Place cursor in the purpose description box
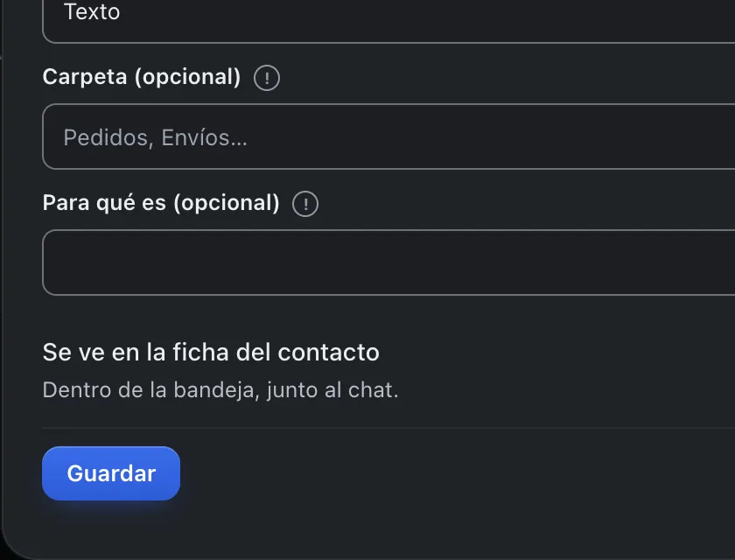 click(388, 262)
